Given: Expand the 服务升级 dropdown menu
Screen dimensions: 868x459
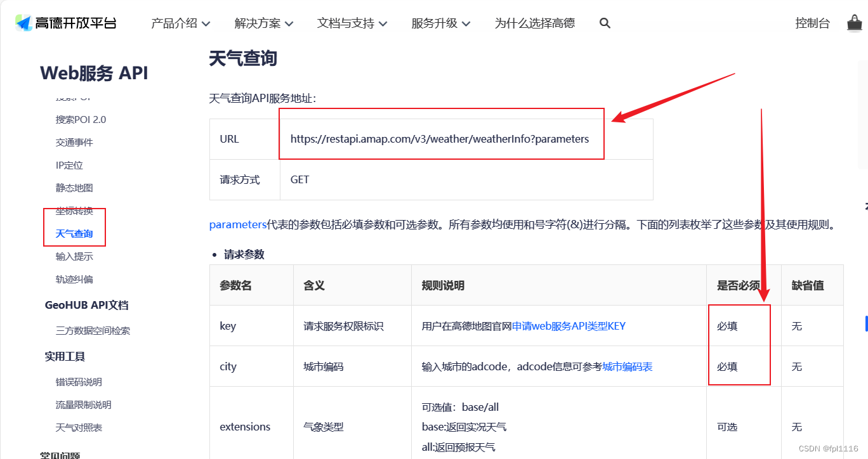Looking at the screenshot, I should [441, 23].
